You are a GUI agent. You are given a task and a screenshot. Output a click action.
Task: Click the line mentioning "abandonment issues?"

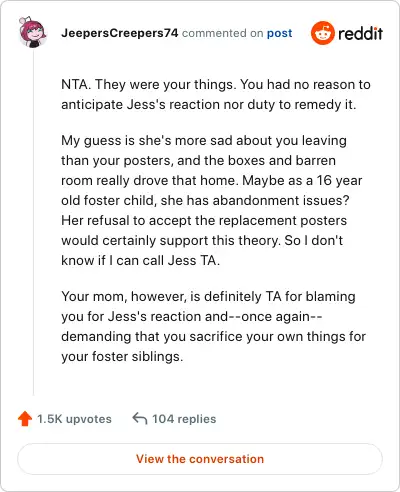coord(205,201)
